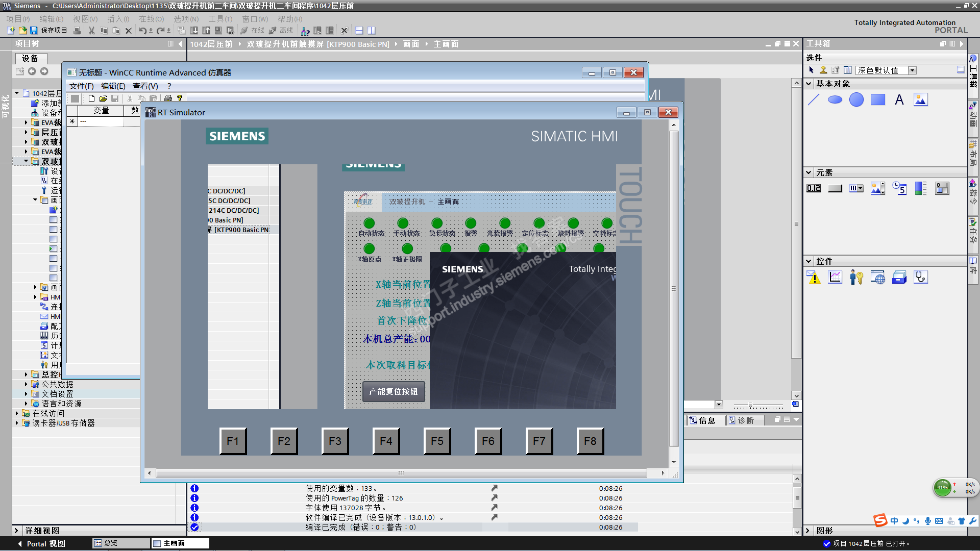Expand the 在线访问 tree node
The image size is (980, 551).
point(17,413)
